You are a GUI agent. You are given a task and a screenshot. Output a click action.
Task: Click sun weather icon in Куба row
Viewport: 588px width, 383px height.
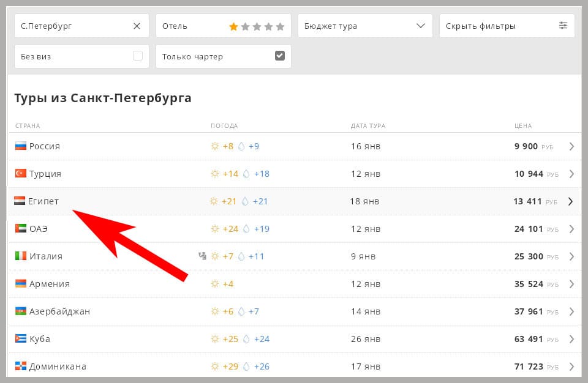tap(215, 339)
